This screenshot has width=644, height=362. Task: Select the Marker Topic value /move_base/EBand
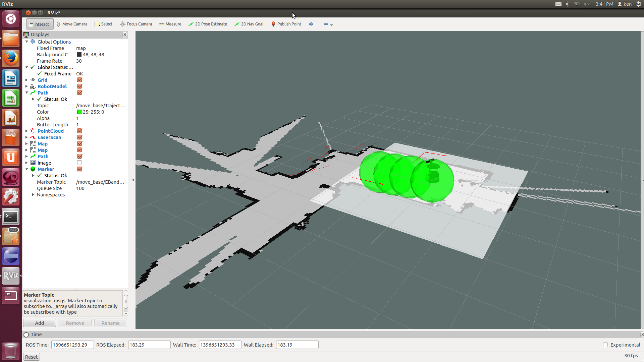coord(100,182)
